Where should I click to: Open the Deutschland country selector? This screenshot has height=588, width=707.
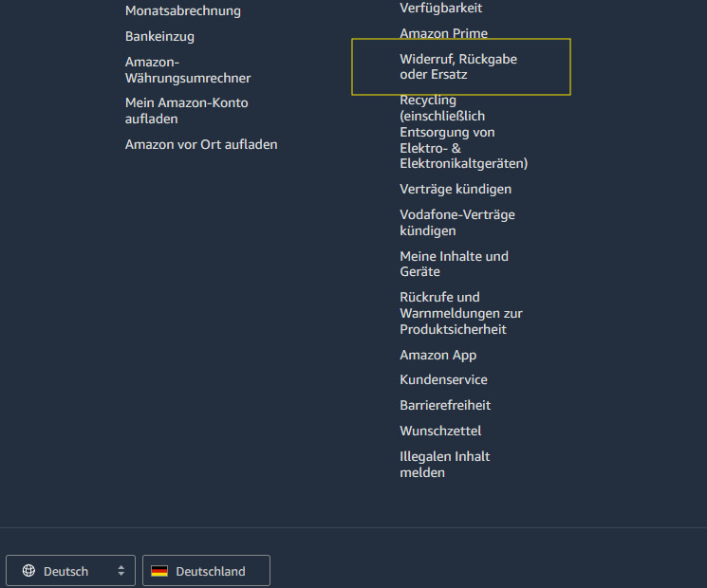(x=207, y=570)
